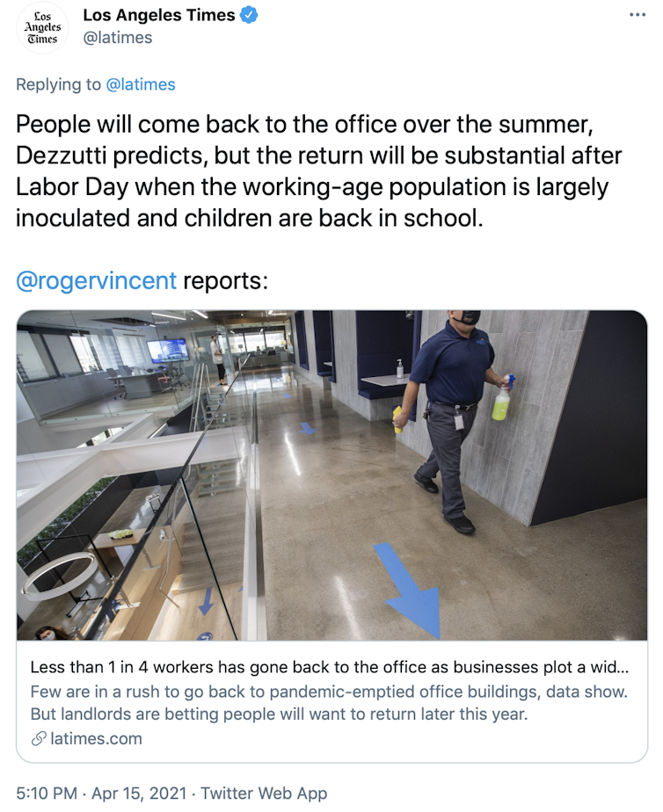The height and width of the screenshot is (812, 663).
Task: Click the "Replying to" label text
Action: tap(58, 84)
